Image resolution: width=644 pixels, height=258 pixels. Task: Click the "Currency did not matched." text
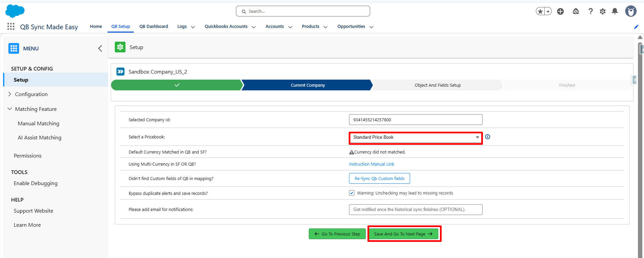380,152
